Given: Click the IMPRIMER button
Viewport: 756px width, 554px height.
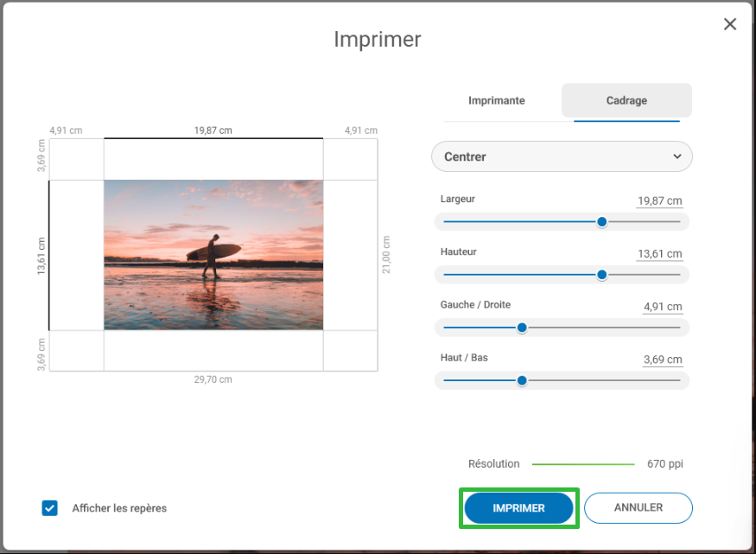Looking at the screenshot, I should [518, 507].
